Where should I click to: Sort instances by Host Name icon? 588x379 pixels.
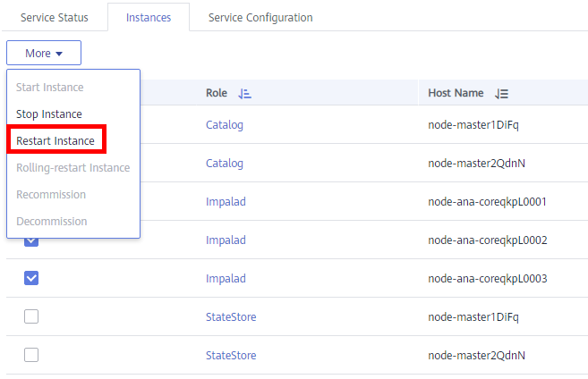coord(501,93)
